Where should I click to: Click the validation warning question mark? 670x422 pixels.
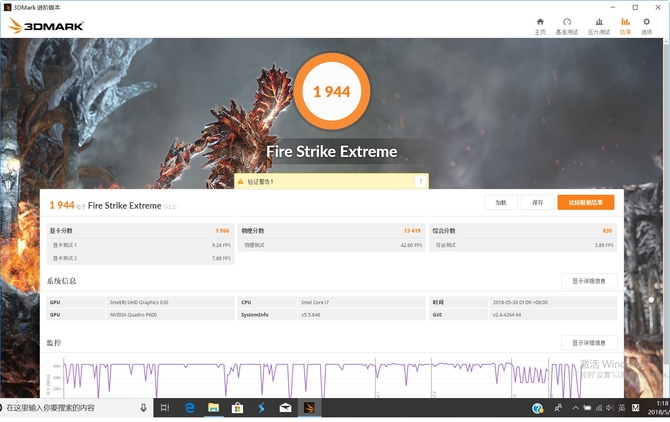tap(421, 181)
